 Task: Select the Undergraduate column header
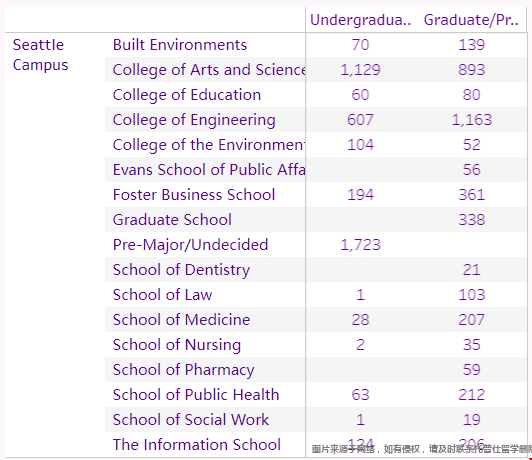360,20
